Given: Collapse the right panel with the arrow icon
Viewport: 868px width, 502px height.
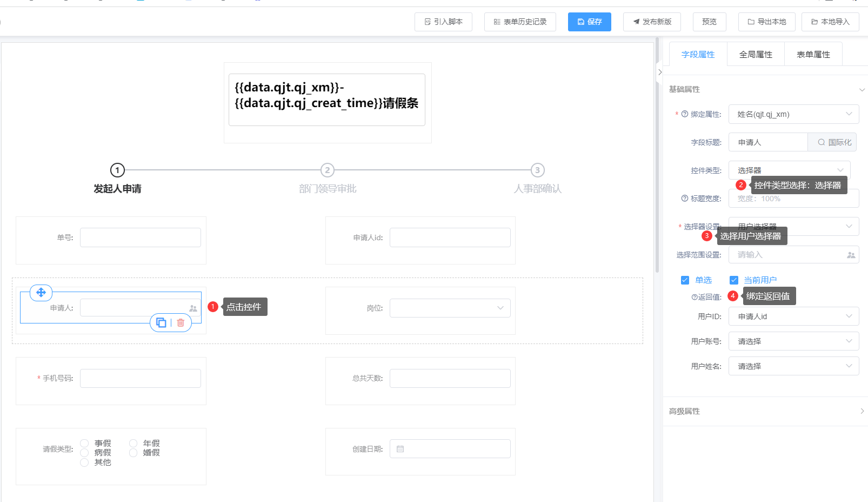Looking at the screenshot, I should tap(660, 72).
